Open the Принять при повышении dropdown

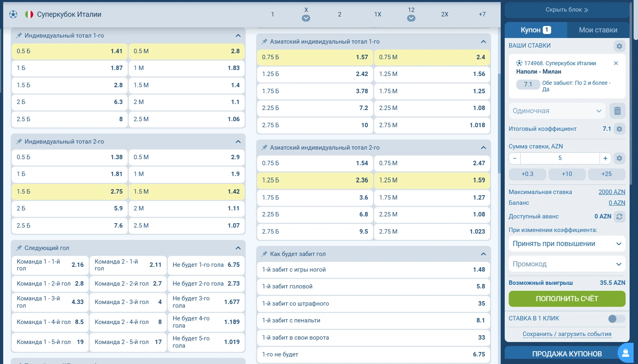pyautogui.click(x=566, y=244)
